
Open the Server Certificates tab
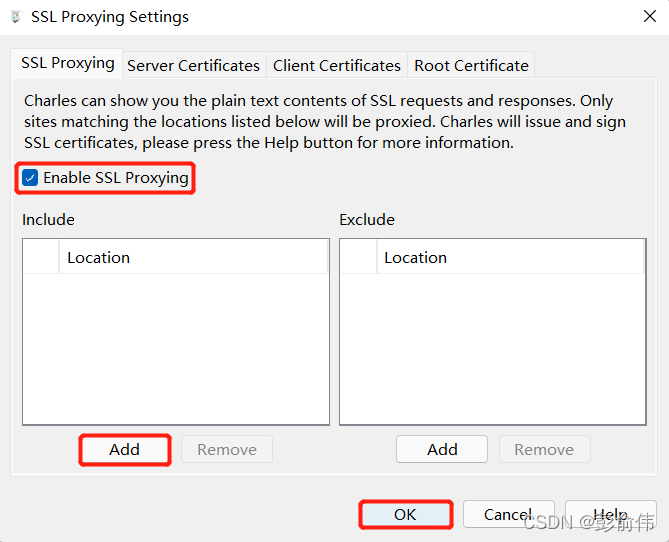[x=194, y=65]
